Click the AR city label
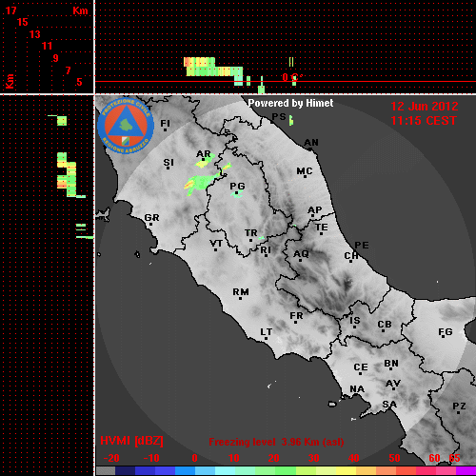The height and width of the screenshot is (476, 476). click(x=204, y=154)
